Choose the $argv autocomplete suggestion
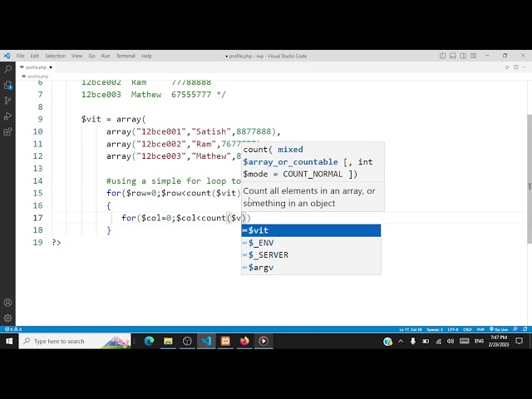532x399 pixels. pyautogui.click(x=311, y=268)
